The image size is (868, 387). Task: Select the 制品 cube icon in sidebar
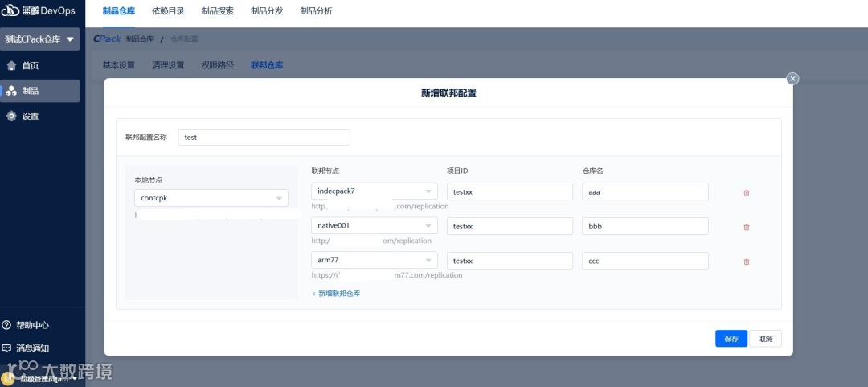(x=11, y=92)
